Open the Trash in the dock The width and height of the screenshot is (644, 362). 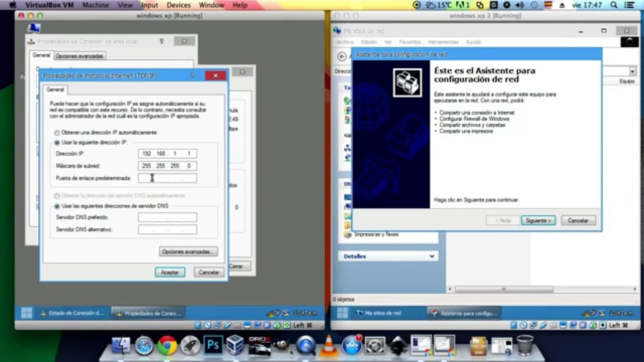(x=525, y=345)
